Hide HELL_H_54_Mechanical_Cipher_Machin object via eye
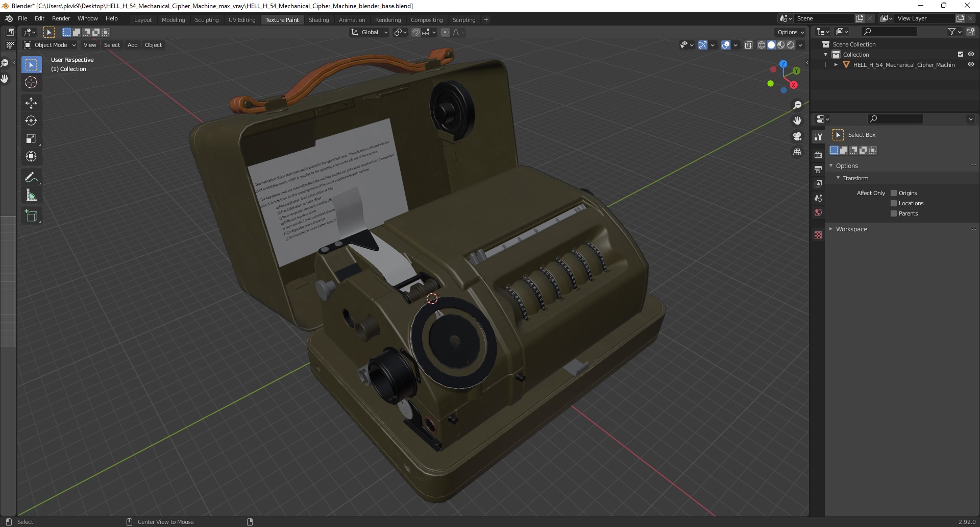Viewport: 980px width, 527px height. click(971, 64)
